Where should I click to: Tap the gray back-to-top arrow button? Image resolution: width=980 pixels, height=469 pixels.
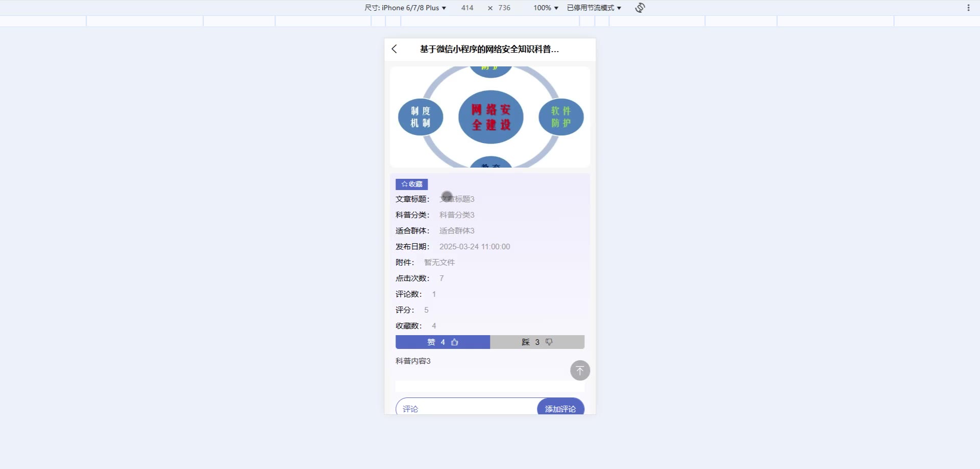pos(580,370)
